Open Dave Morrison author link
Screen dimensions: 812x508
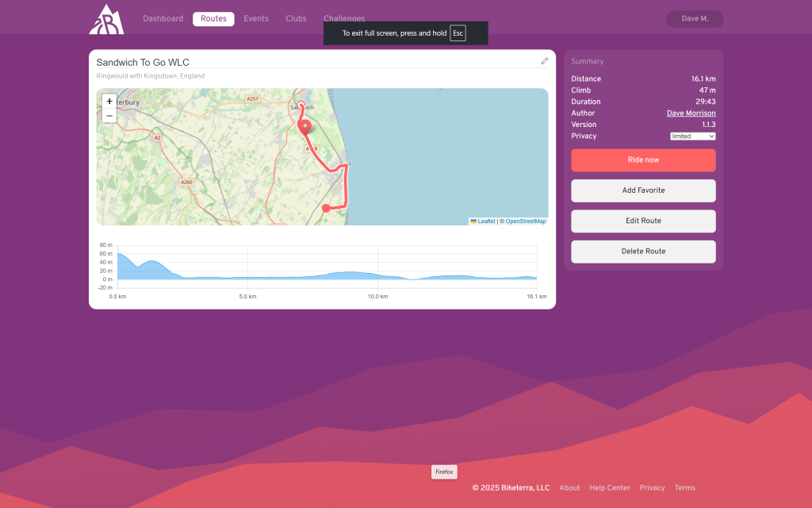(x=691, y=114)
